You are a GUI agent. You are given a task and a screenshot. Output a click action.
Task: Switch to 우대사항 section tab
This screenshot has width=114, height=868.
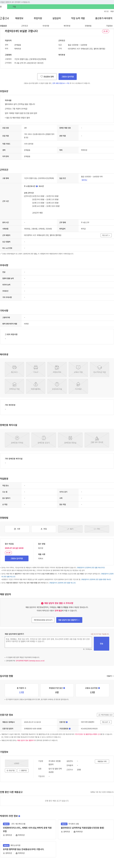[46, 26]
